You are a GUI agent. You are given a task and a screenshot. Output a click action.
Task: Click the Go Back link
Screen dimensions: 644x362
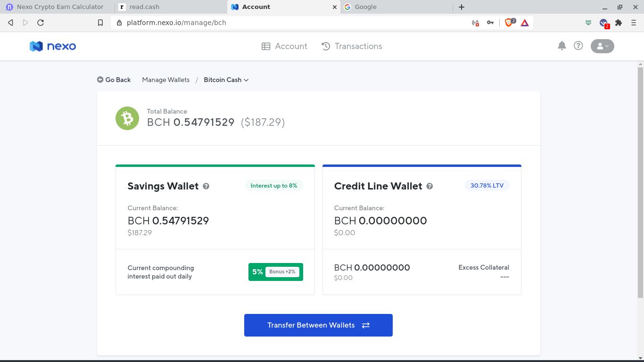[x=114, y=80]
